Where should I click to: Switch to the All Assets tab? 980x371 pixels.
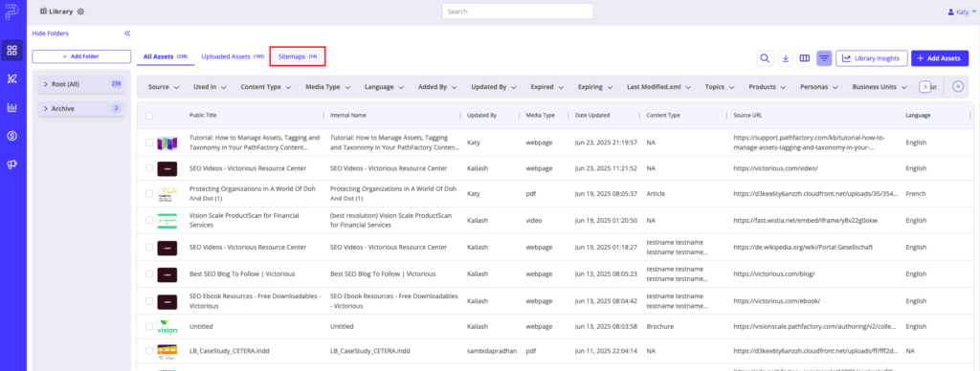tap(166, 56)
